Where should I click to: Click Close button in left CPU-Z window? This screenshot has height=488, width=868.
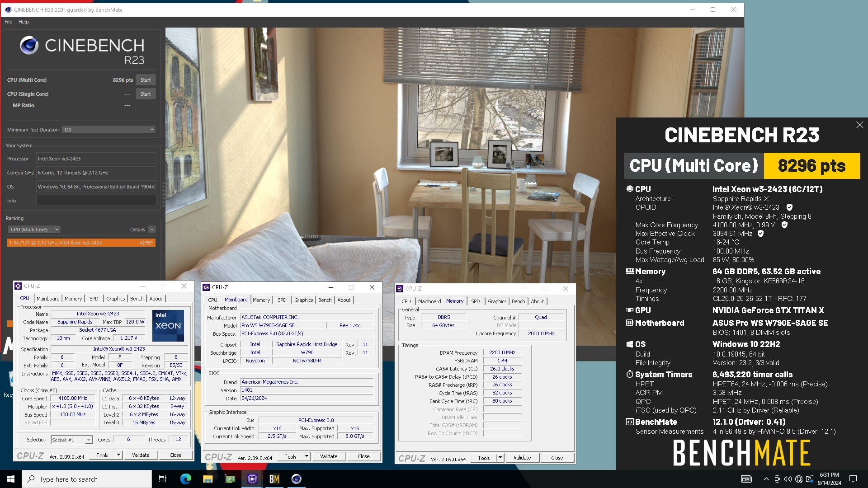[175, 455]
